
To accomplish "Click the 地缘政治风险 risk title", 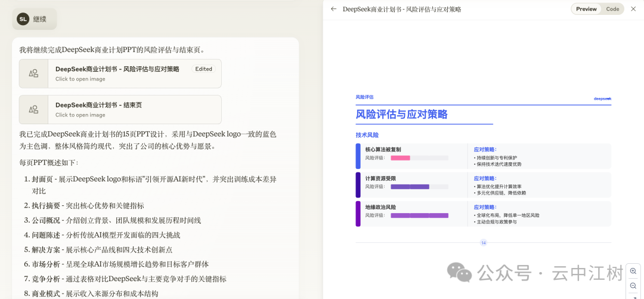I will (x=380, y=207).
